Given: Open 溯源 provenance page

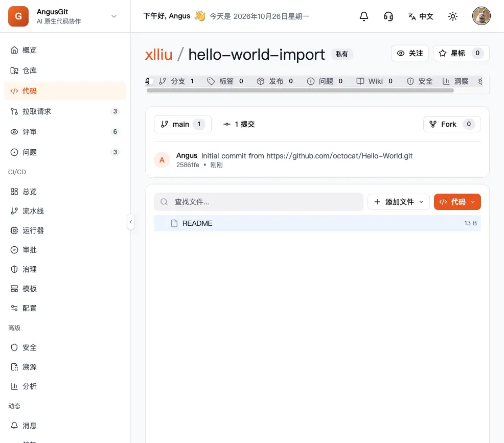Looking at the screenshot, I should (65, 367).
